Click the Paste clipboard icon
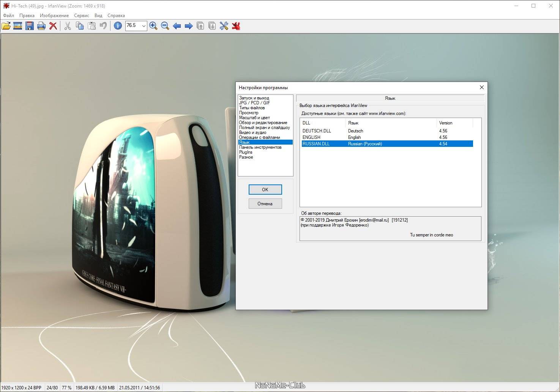560x392 pixels. tap(91, 26)
